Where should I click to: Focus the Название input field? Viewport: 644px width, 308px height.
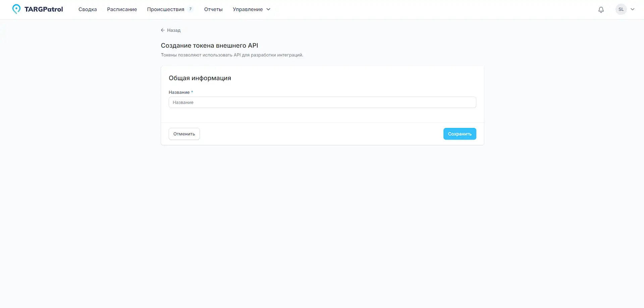[x=322, y=103]
